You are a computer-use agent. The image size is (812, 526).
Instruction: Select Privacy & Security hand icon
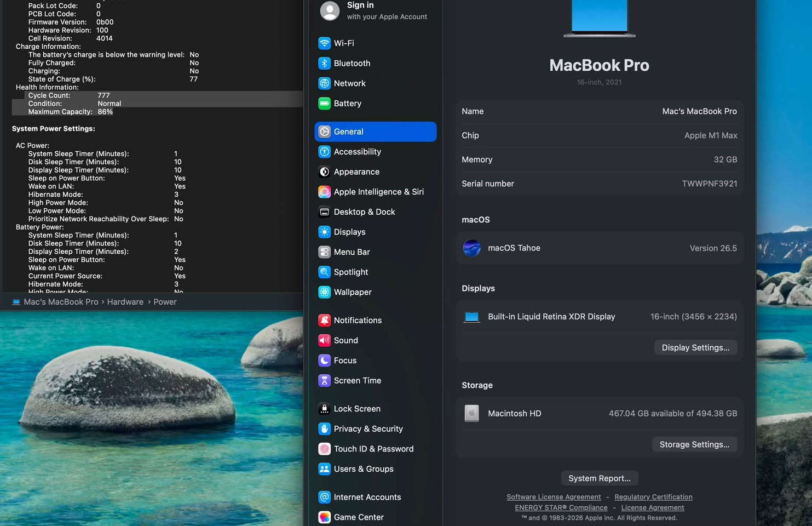[324, 428]
